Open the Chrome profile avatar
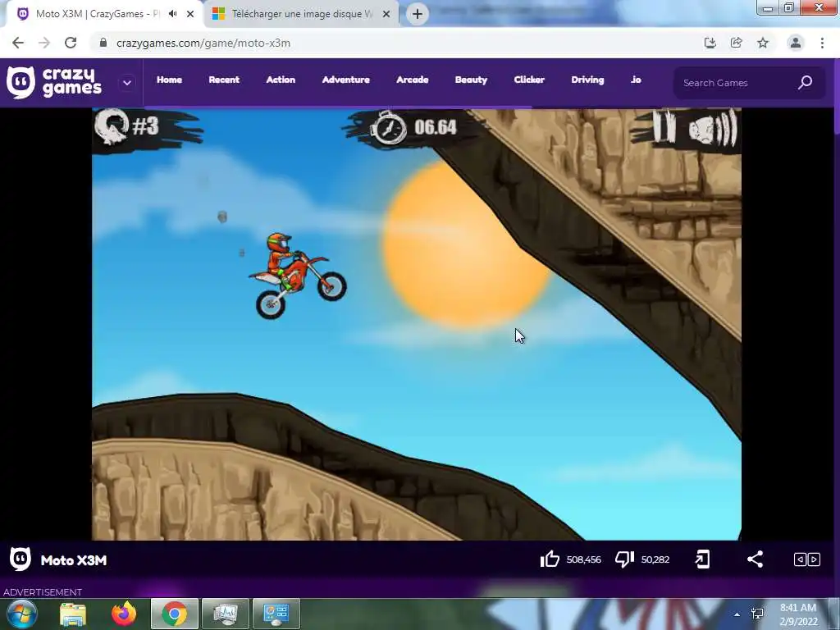 [796, 43]
